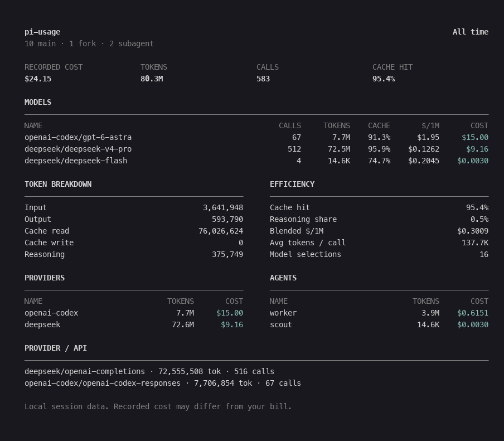This screenshot has height=441, width=504.
Task: Select the deepseek/deepseek-v4-pro model name
Action: tap(78, 149)
